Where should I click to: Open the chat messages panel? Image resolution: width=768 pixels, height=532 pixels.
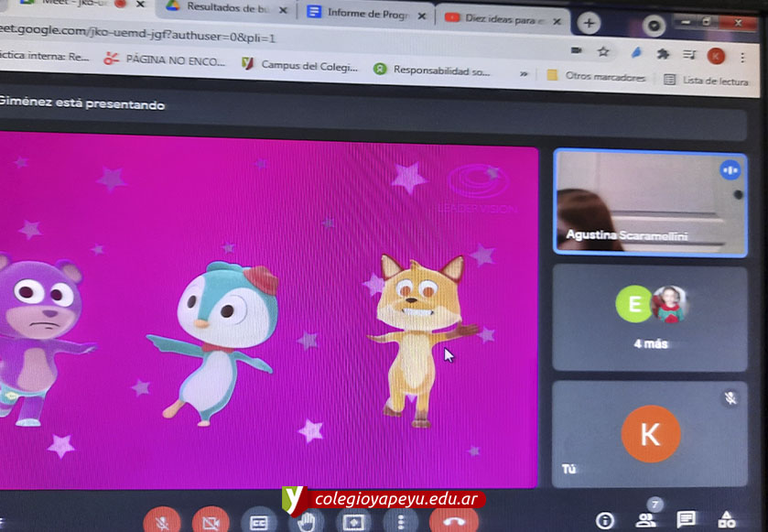[x=687, y=520]
